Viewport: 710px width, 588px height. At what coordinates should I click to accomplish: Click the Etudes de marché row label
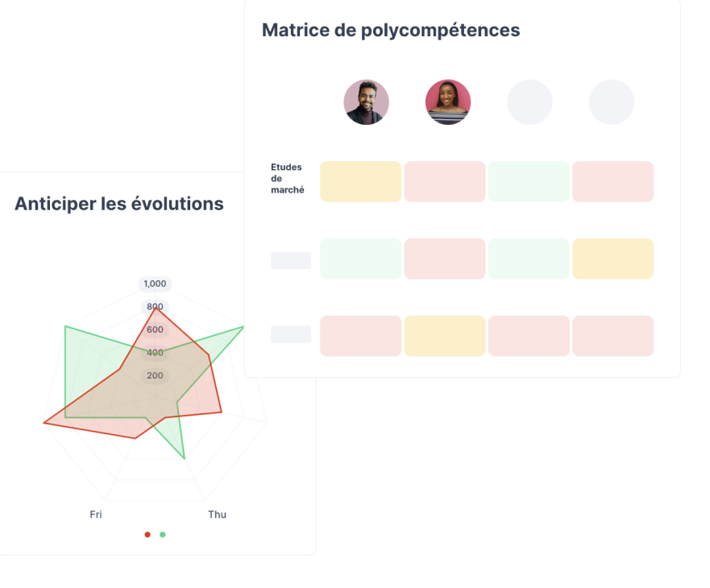tap(287, 179)
